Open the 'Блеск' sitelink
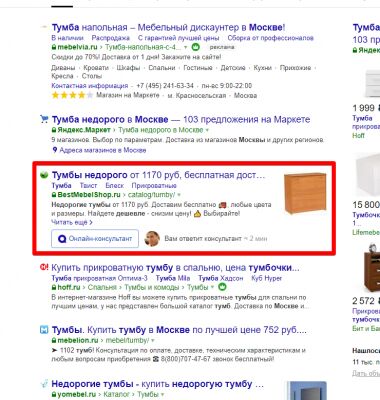Viewport: 380px width, 400px height. pyautogui.click(x=114, y=185)
